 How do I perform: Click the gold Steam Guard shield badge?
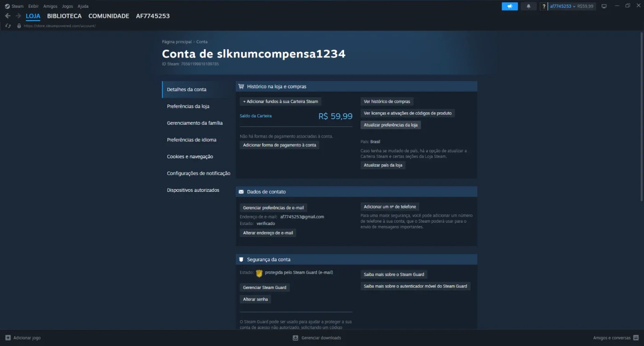pyautogui.click(x=259, y=273)
